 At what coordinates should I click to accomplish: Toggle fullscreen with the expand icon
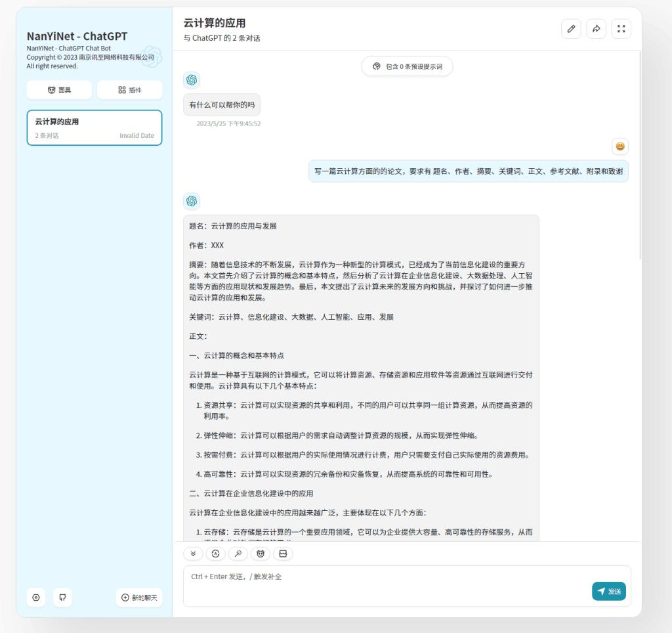pos(621,29)
